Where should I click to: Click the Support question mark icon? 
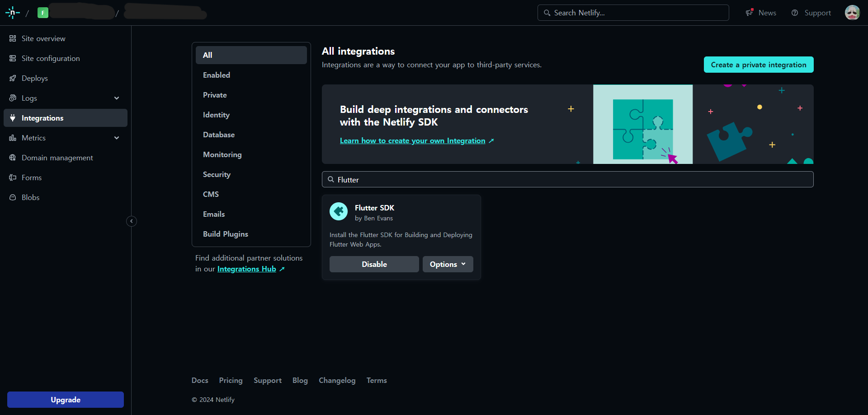click(x=795, y=13)
